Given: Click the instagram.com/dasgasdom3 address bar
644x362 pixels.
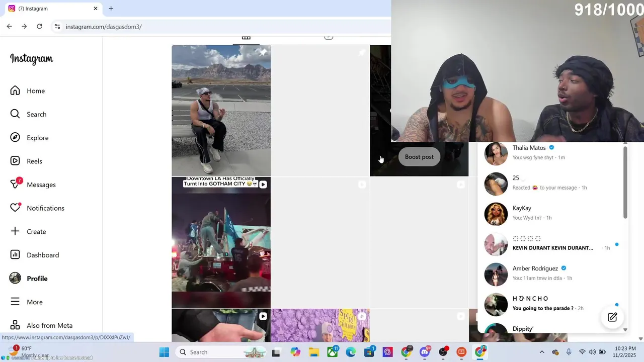Looking at the screenshot, I should tap(104, 27).
